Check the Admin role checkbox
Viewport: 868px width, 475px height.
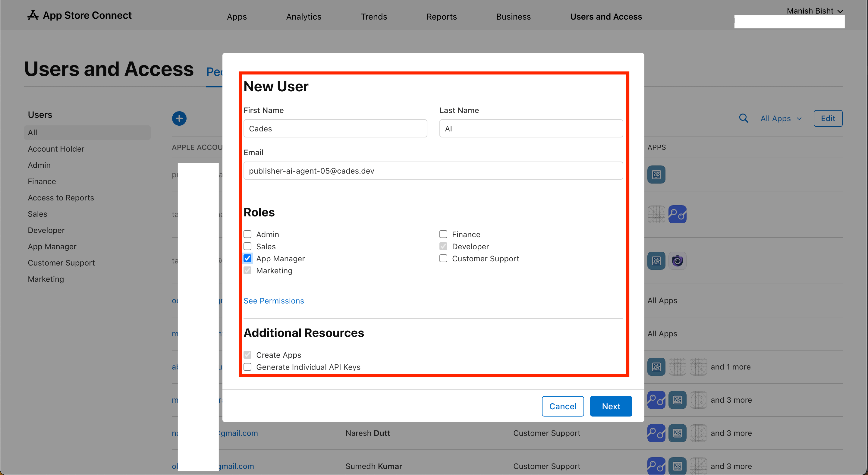coord(247,234)
